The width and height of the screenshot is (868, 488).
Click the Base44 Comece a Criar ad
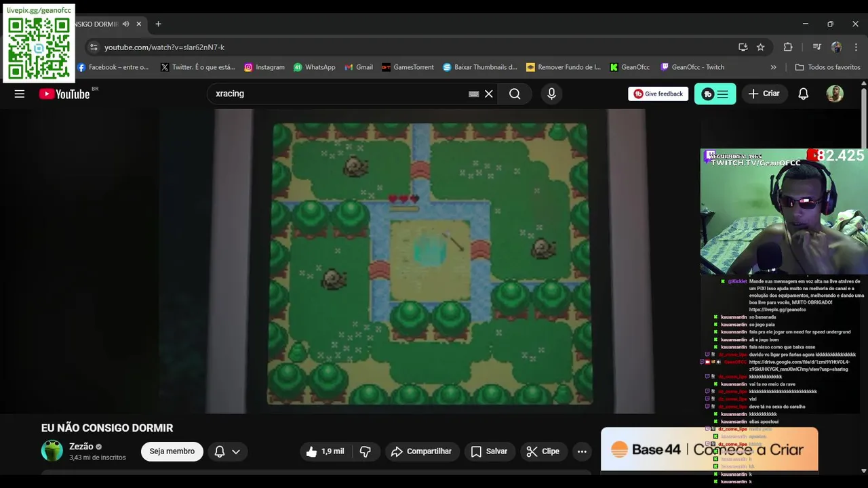(709, 449)
